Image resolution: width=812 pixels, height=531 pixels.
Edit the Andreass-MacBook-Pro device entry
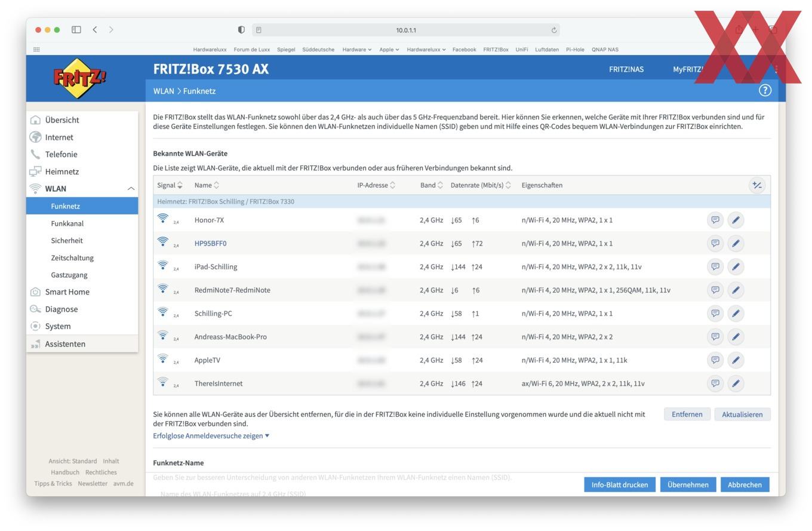click(736, 336)
